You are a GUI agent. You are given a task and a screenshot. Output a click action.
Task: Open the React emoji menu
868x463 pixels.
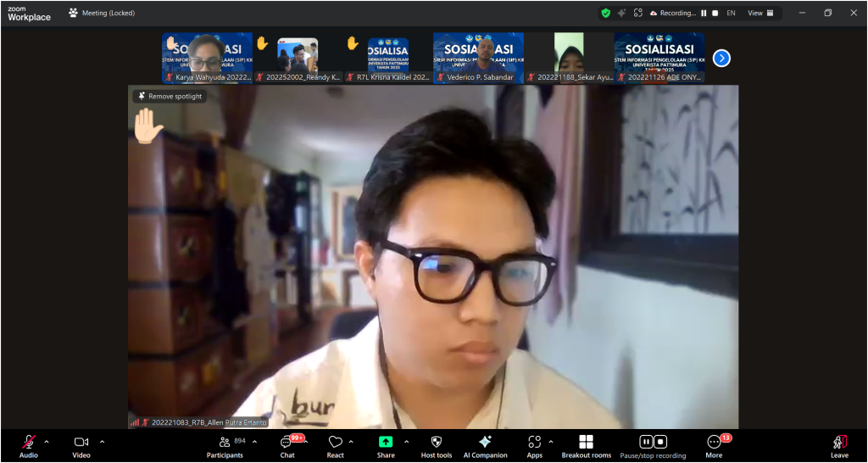336,445
